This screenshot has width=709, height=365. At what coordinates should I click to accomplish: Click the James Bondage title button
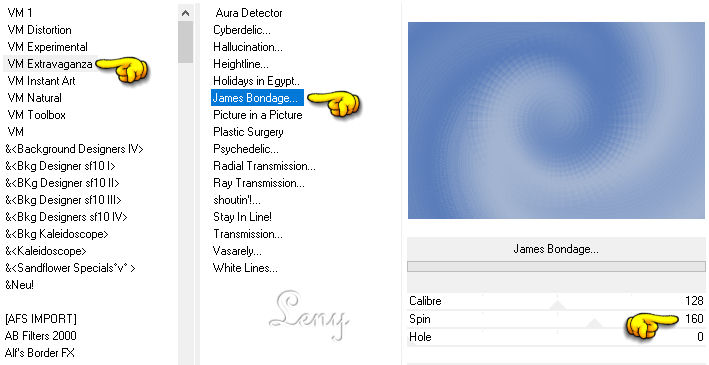[x=556, y=249]
